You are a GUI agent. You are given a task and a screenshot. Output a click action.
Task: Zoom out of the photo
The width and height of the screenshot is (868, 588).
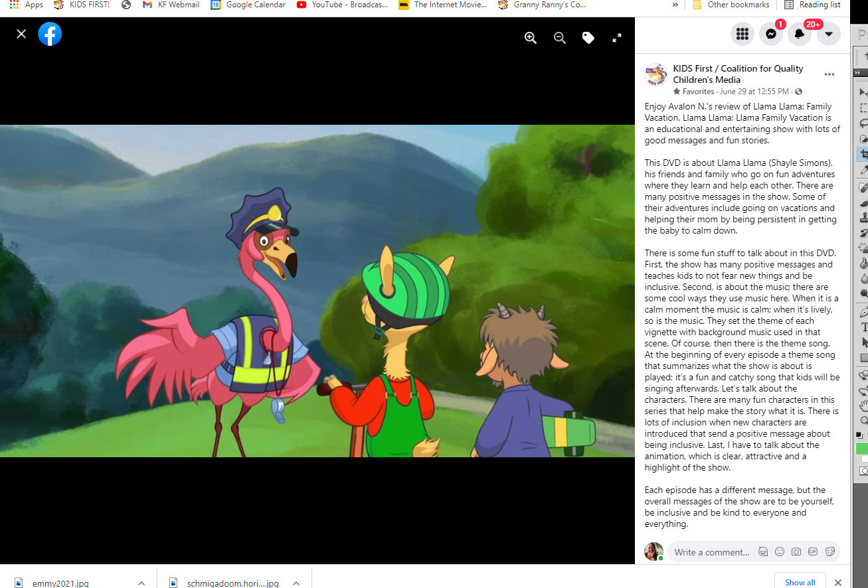[560, 38]
